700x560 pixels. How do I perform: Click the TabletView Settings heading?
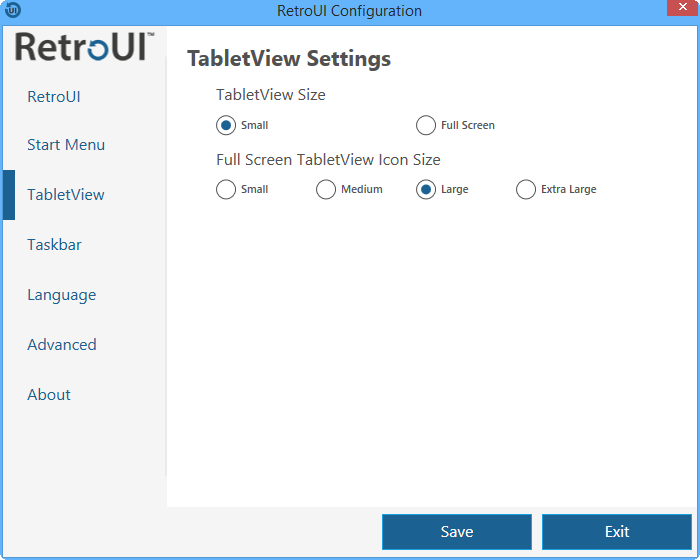point(289,59)
